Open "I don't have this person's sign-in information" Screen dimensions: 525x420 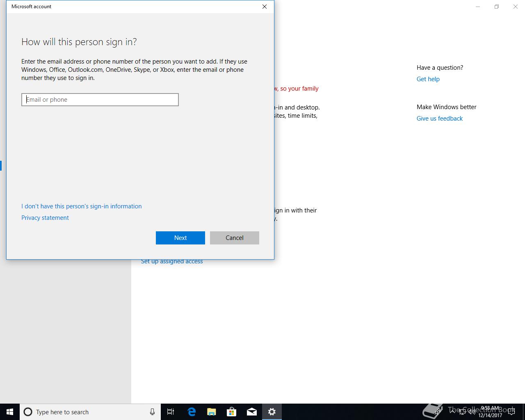click(x=82, y=206)
